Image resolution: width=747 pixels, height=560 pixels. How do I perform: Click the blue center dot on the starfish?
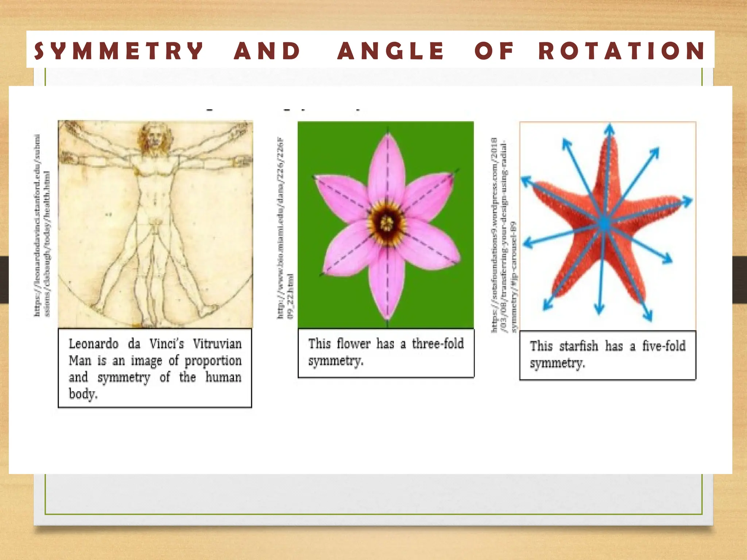click(604, 223)
